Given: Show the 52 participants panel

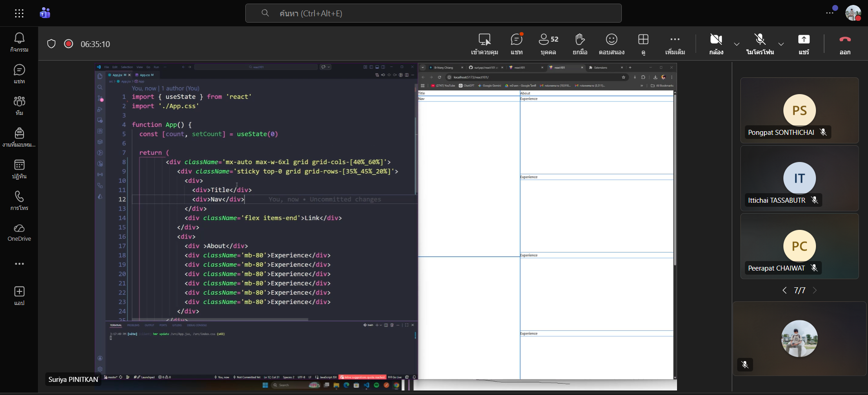Looking at the screenshot, I should click(548, 44).
